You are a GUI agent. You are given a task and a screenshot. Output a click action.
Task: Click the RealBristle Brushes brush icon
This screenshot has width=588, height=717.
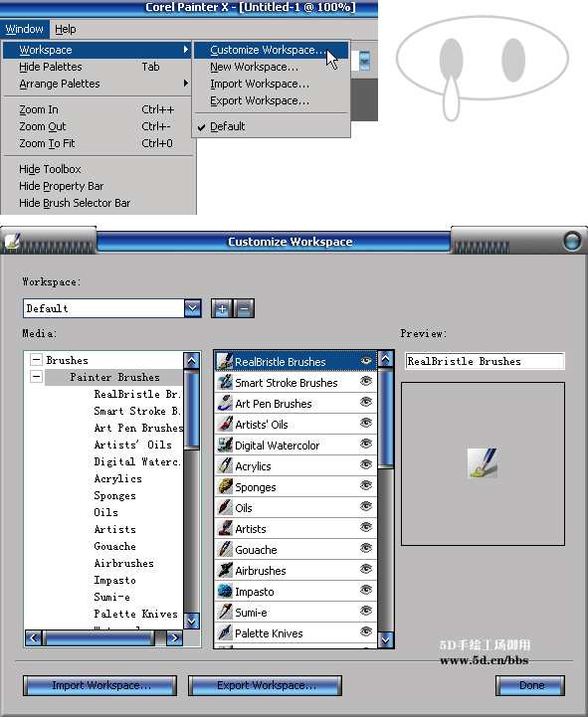coord(225,361)
